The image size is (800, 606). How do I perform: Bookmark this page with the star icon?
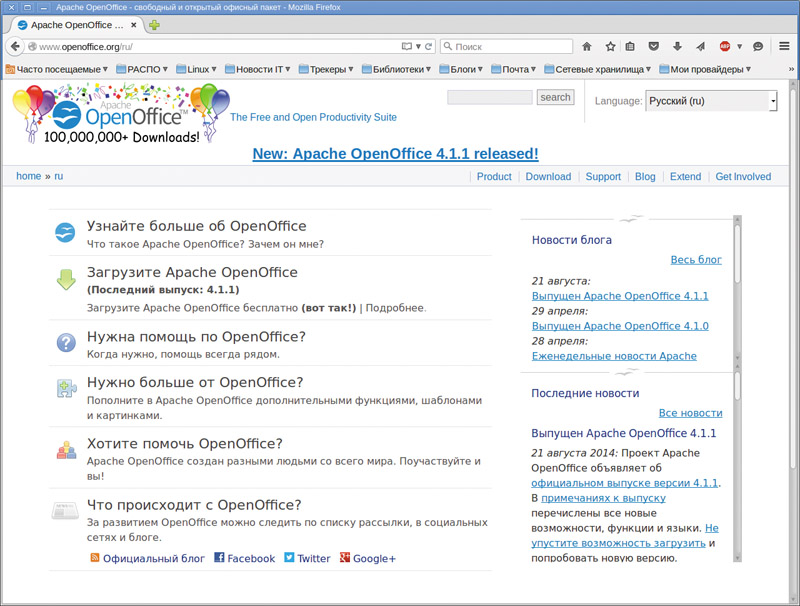[610, 46]
